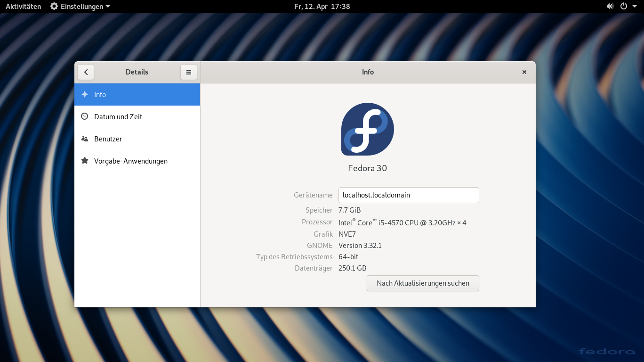Click the Speicher value 7,7 GiB

(x=350, y=210)
